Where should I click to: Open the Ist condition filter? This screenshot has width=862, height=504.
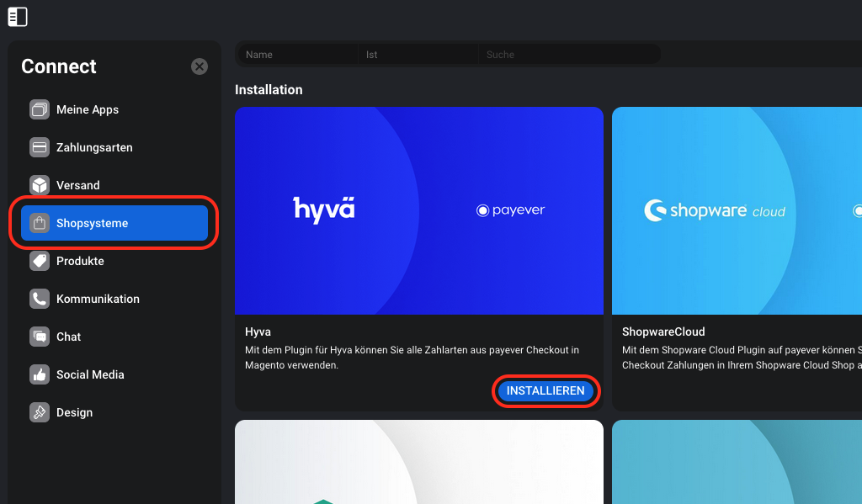coord(418,55)
